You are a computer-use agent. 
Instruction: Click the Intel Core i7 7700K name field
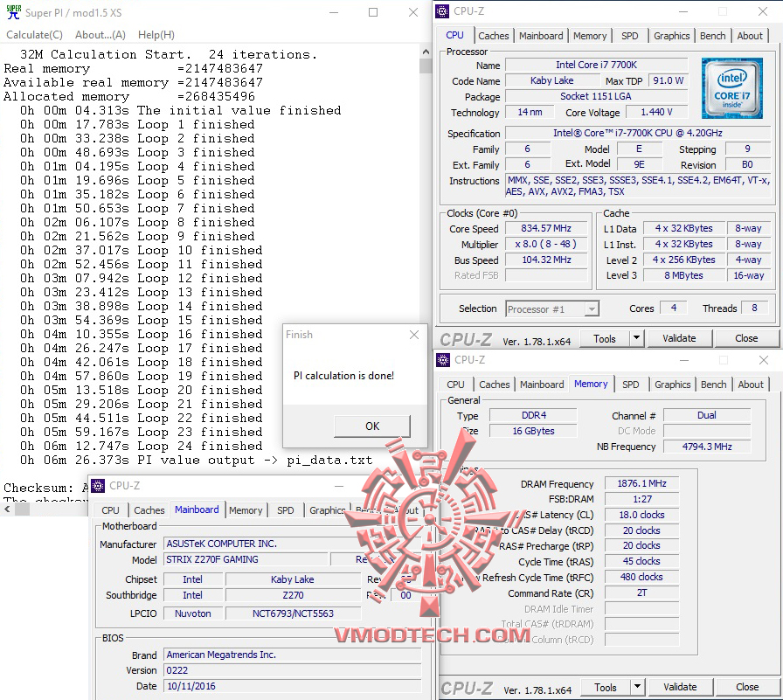coord(596,65)
